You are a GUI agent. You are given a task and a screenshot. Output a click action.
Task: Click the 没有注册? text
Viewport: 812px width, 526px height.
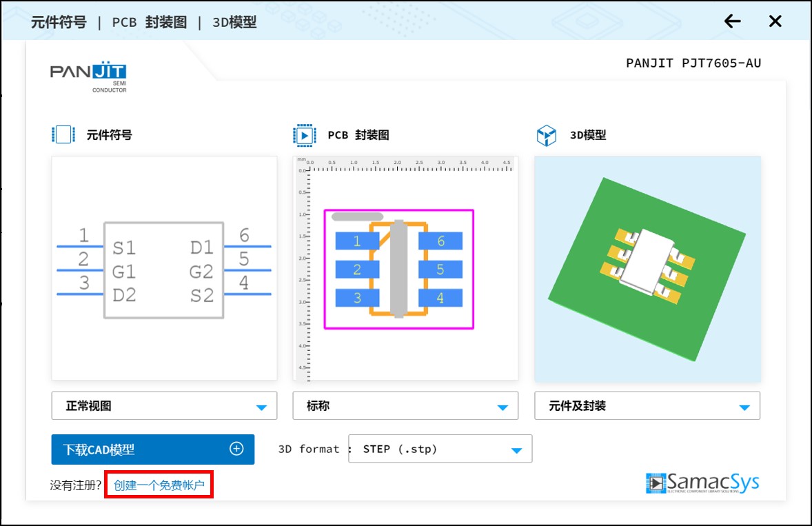coord(76,485)
